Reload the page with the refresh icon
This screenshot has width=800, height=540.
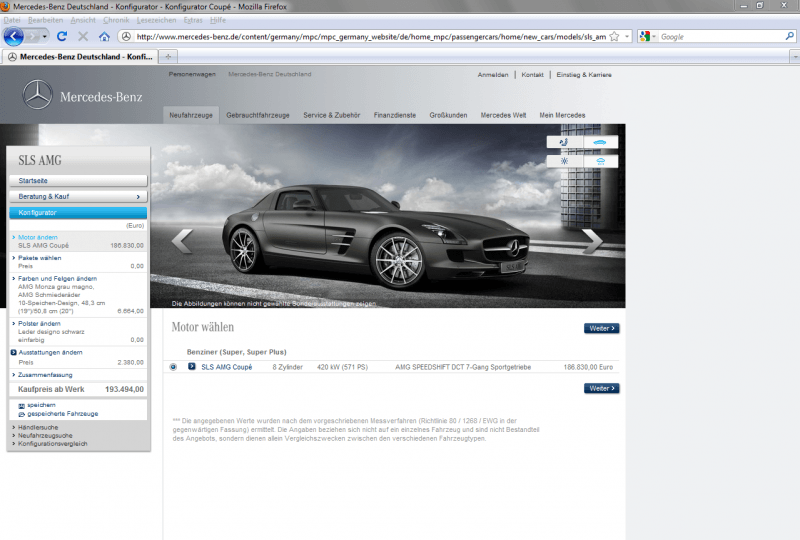click(62, 36)
